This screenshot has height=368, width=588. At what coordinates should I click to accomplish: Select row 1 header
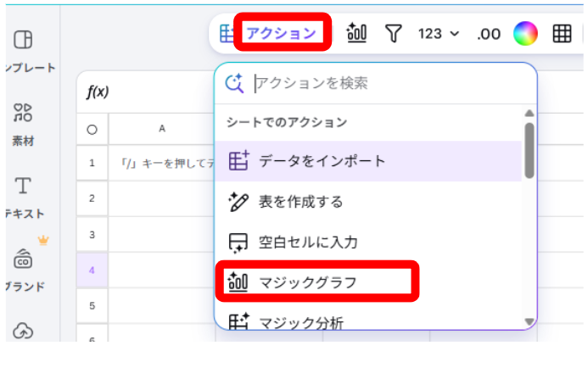point(92,163)
